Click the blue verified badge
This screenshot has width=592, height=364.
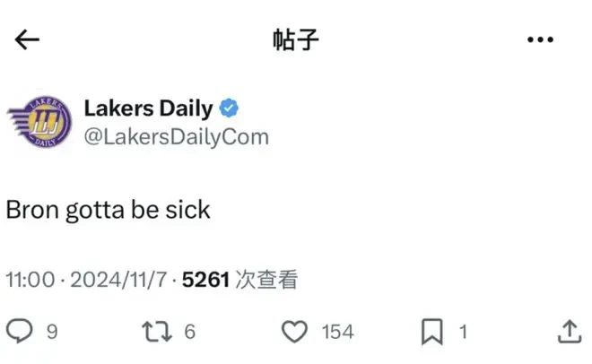(x=229, y=108)
